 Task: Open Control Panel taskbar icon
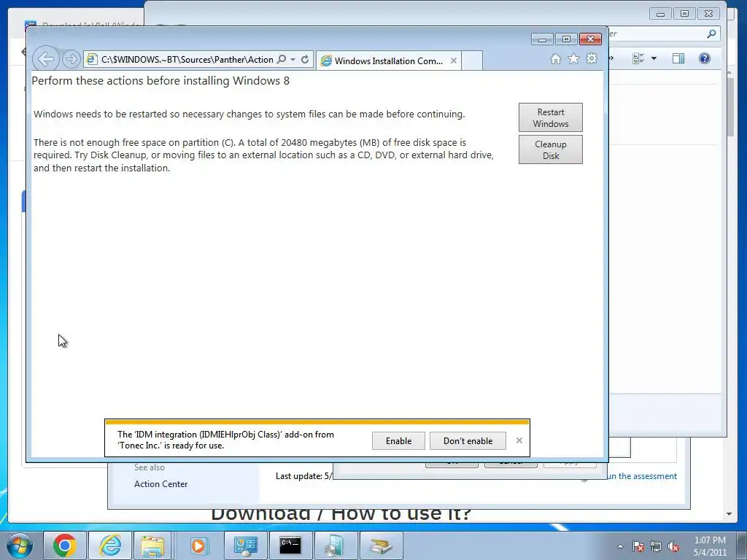coord(245,545)
